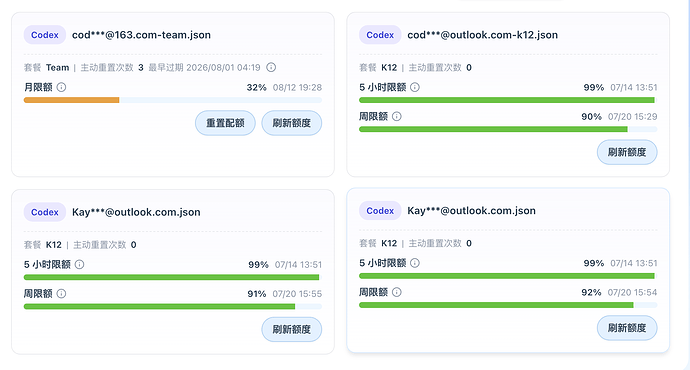Click the 92% weekly percentage value
This screenshot has height=370, width=690.
591,292
